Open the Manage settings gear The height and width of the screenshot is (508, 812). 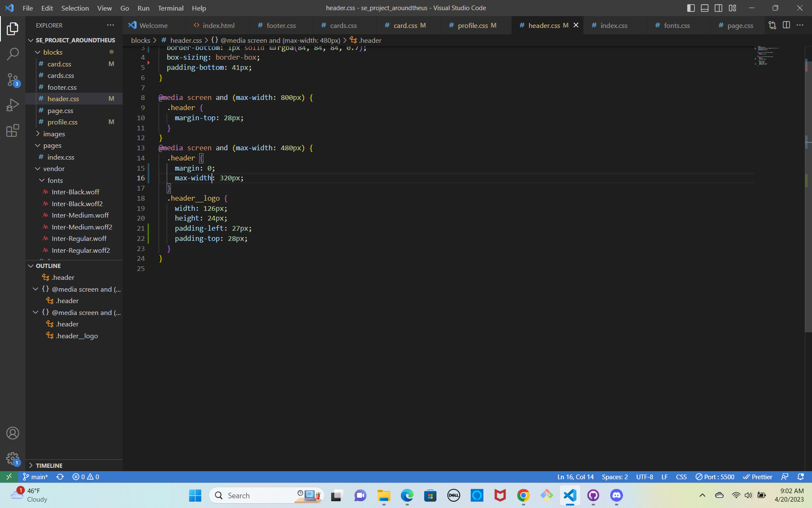[13, 458]
